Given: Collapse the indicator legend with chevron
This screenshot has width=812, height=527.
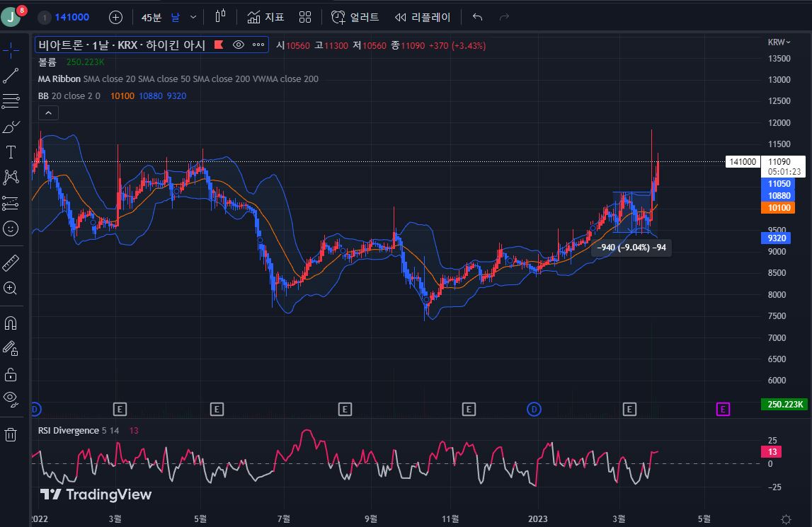Looking at the screenshot, I should (x=48, y=112).
